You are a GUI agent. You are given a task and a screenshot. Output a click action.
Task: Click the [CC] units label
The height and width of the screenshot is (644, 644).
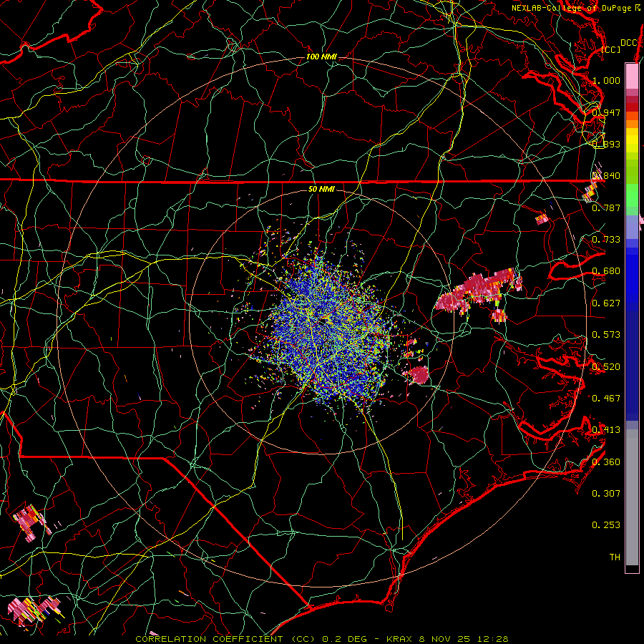[611, 49]
